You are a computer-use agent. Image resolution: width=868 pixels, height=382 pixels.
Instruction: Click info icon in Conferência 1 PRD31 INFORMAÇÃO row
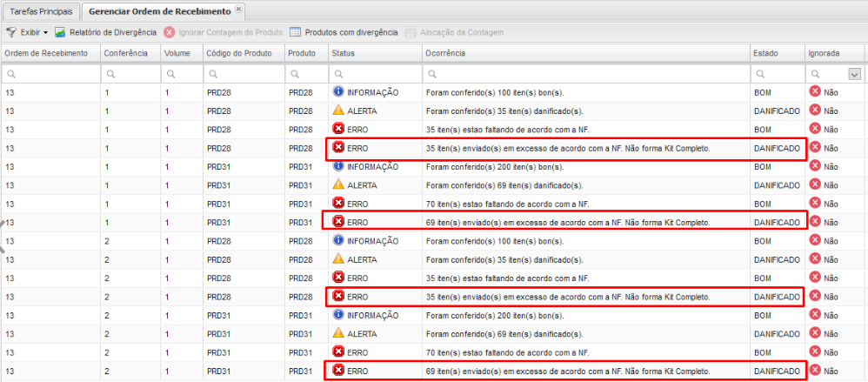(339, 166)
